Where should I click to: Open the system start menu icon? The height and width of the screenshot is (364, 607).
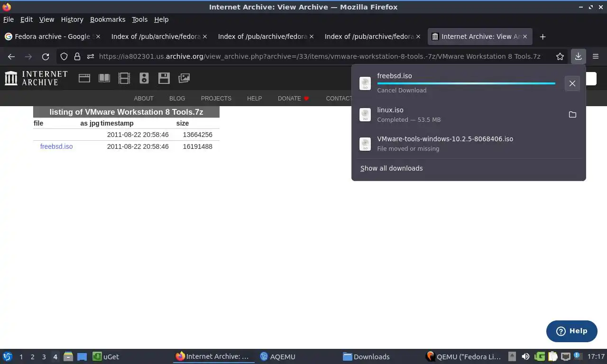click(x=8, y=356)
